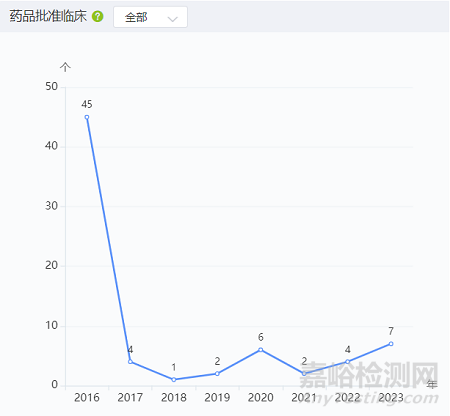The image size is (450, 416).
Task: Open the 全部 filter dropdown
Action: (x=150, y=17)
